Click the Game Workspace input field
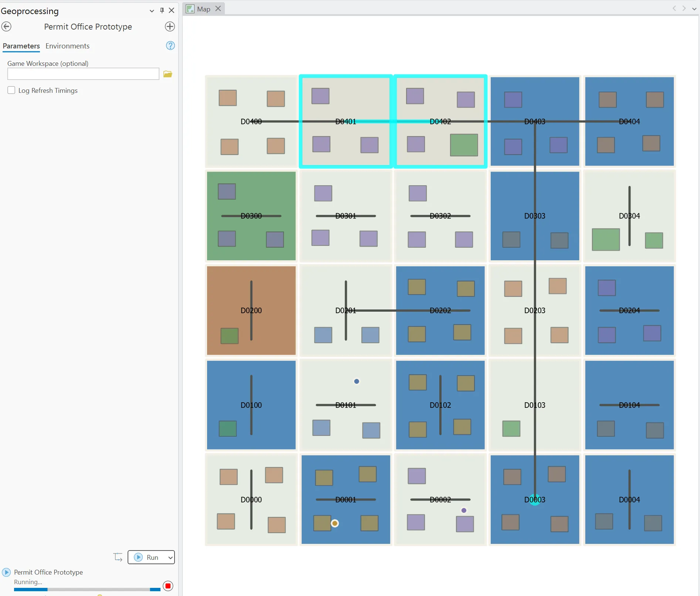This screenshot has height=596, width=700. pyautogui.click(x=83, y=74)
